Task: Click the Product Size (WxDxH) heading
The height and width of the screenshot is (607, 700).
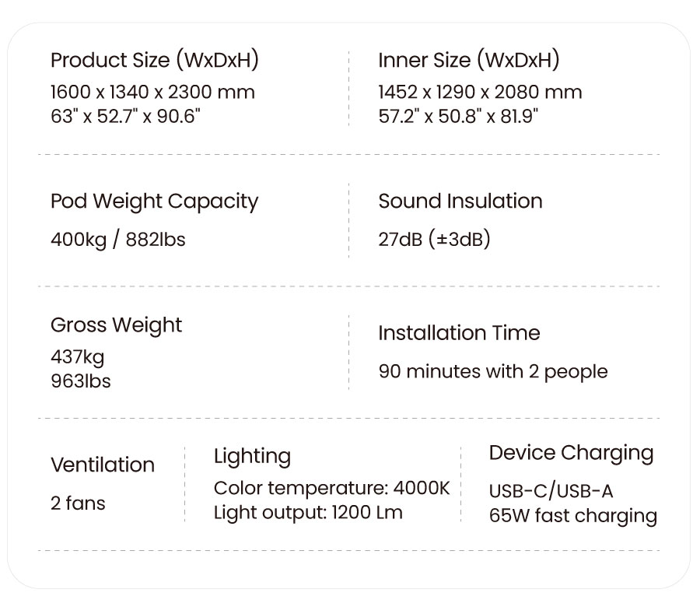Action: 154,60
